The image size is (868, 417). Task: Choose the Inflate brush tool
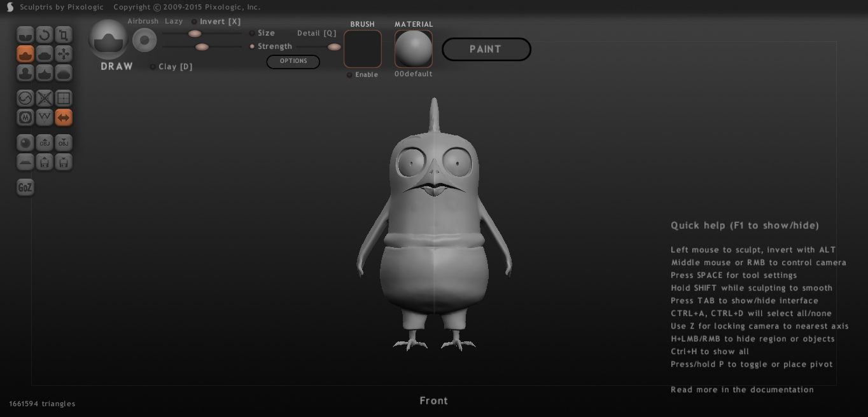pyautogui.click(x=25, y=73)
